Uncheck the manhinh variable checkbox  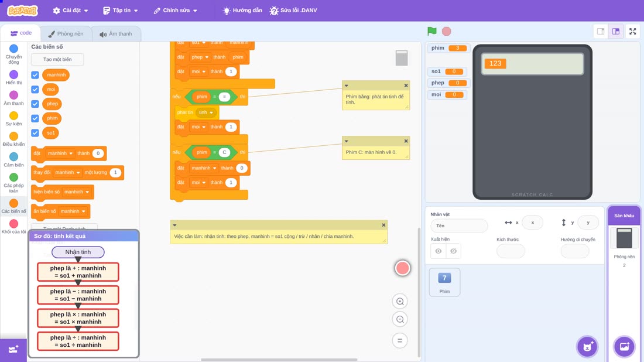(x=35, y=75)
